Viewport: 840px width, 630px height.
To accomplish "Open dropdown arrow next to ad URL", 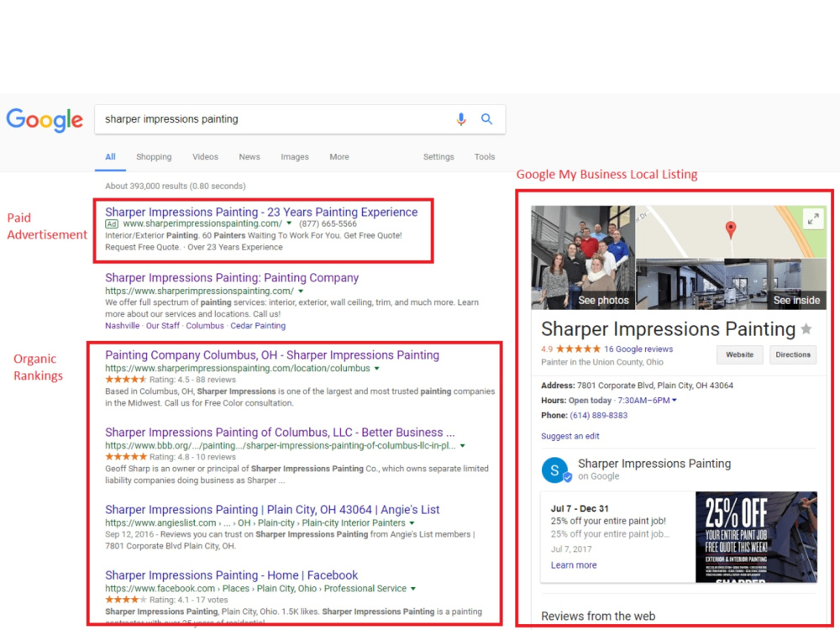I will tap(289, 223).
